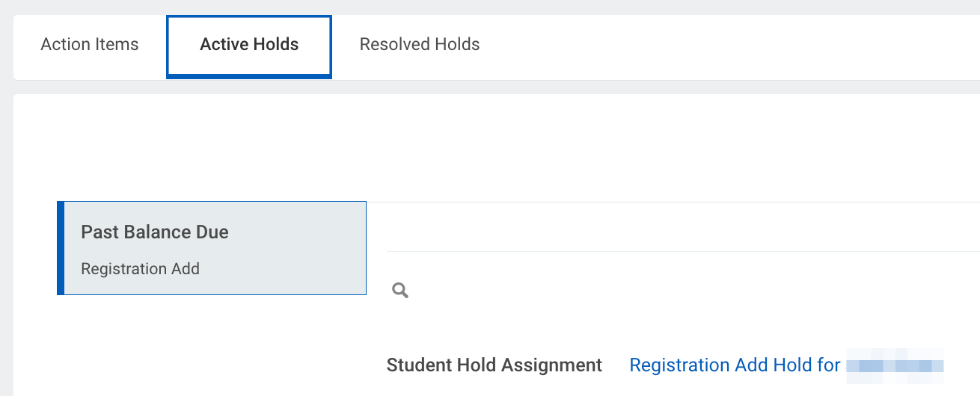The height and width of the screenshot is (396, 980).
Task: Click the Resolved Holds label text
Action: pos(420,45)
